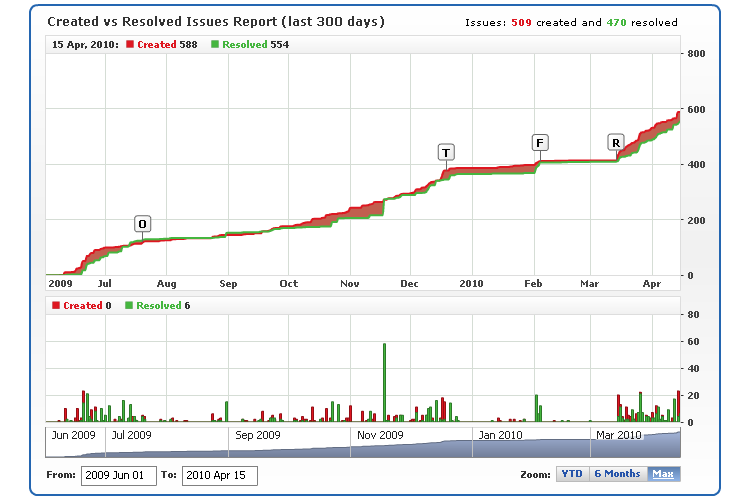This screenshot has height=500, width=750.
Task: Set zoom to YTD
Action: [x=571, y=475]
